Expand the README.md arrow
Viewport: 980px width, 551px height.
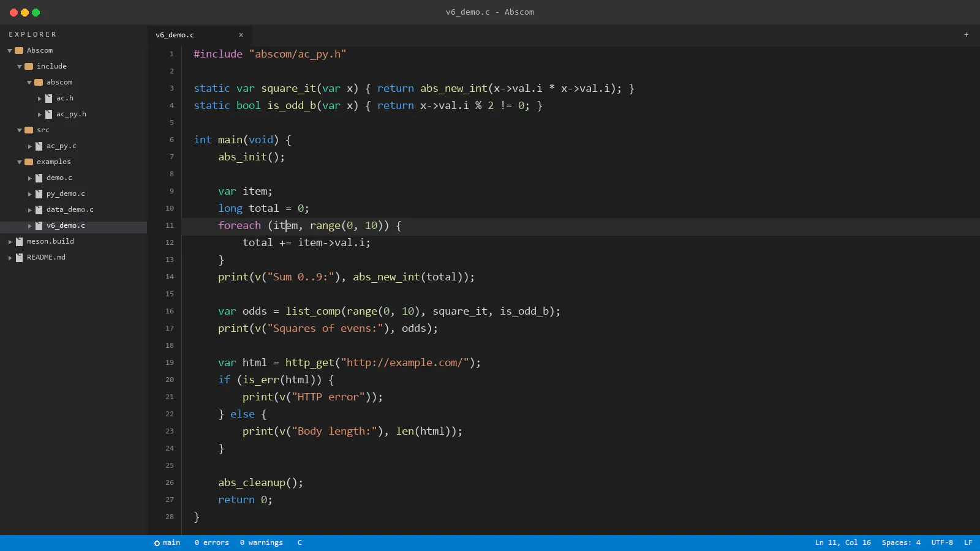[10, 258]
